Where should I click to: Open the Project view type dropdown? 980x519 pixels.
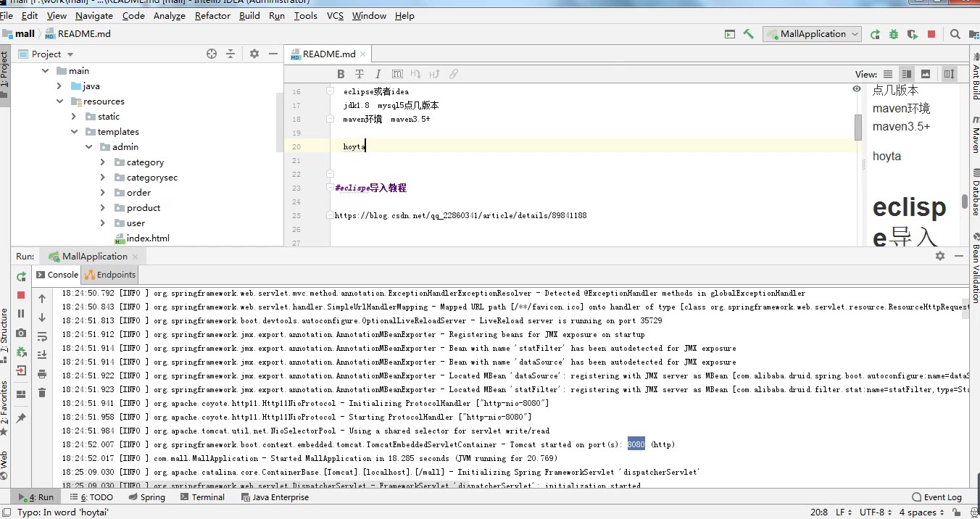[70, 54]
